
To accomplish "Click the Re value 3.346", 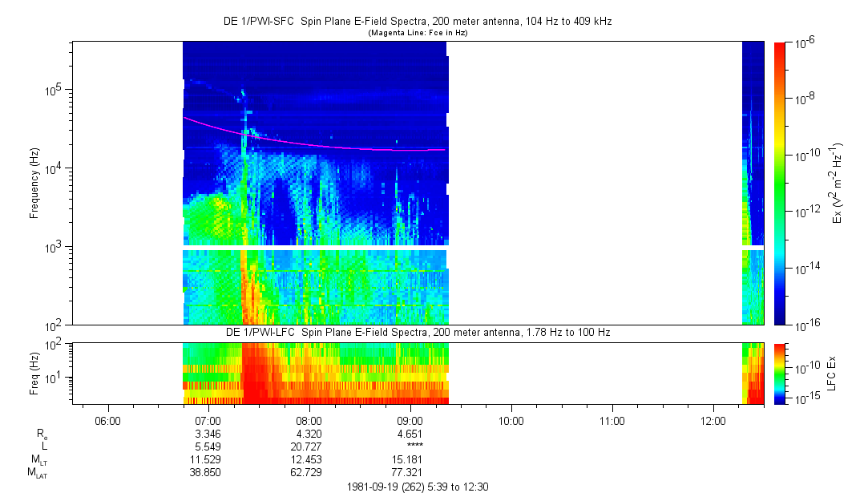I will coord(208,433).
